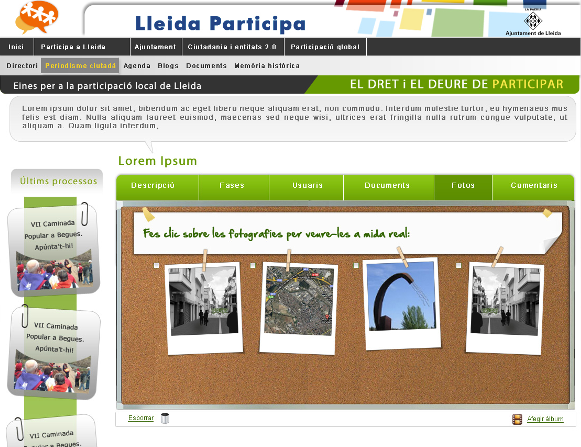Click the Afegir àlbum link

click(x=545, y=419)
